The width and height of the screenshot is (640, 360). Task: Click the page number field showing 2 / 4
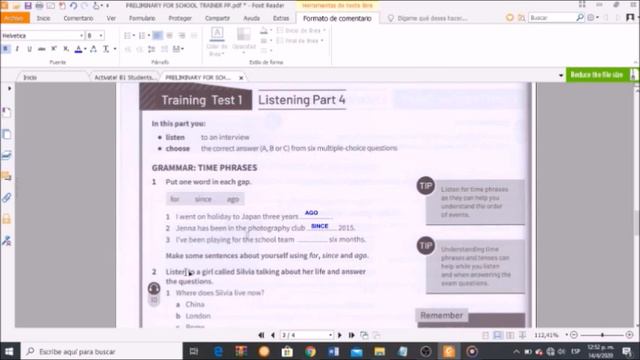[x=306, y=335]
